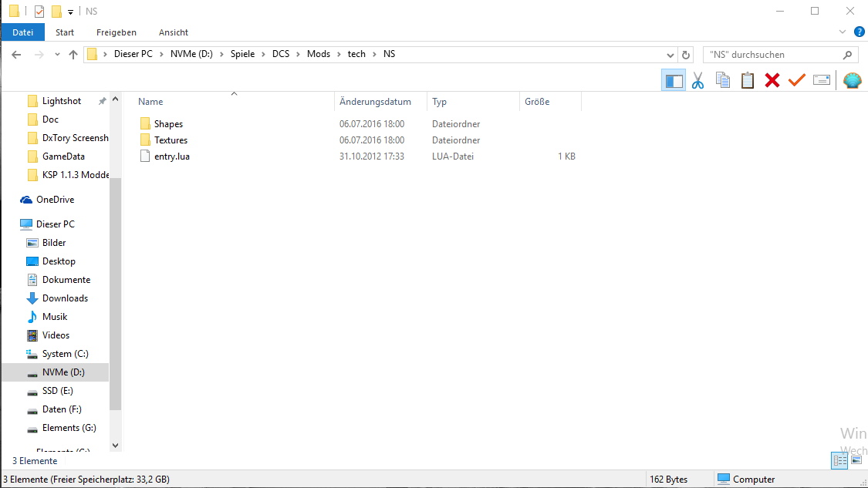Screen dimensions: 868x488
Task: Click Spiele in the address breadcrumb
Action: tap(242, 54)
